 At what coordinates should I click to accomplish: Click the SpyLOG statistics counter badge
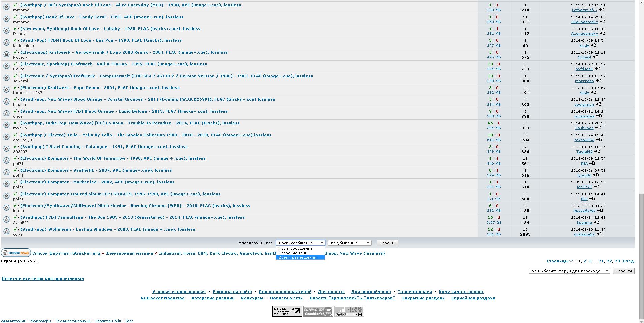pos(349,311)
